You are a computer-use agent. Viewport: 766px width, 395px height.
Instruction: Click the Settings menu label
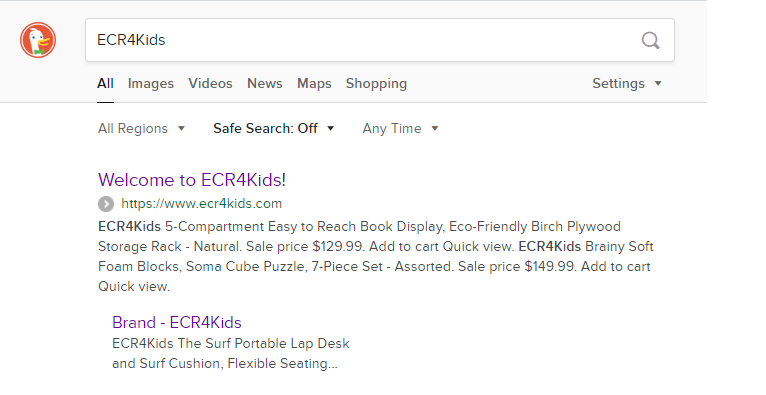(618, 83)
